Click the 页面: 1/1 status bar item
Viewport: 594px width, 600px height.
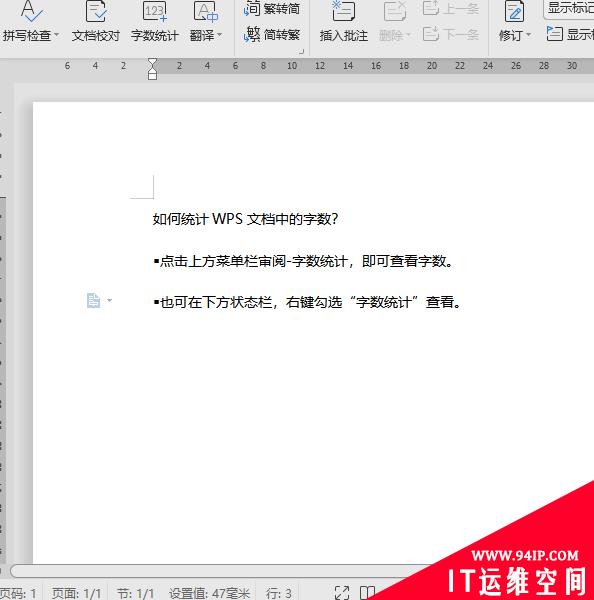tap(77, 593)
